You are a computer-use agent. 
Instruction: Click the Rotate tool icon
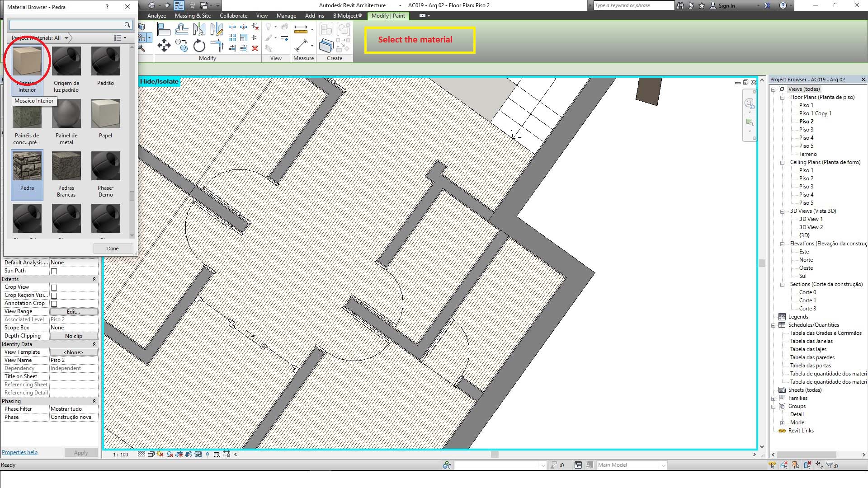coord(199,46)
